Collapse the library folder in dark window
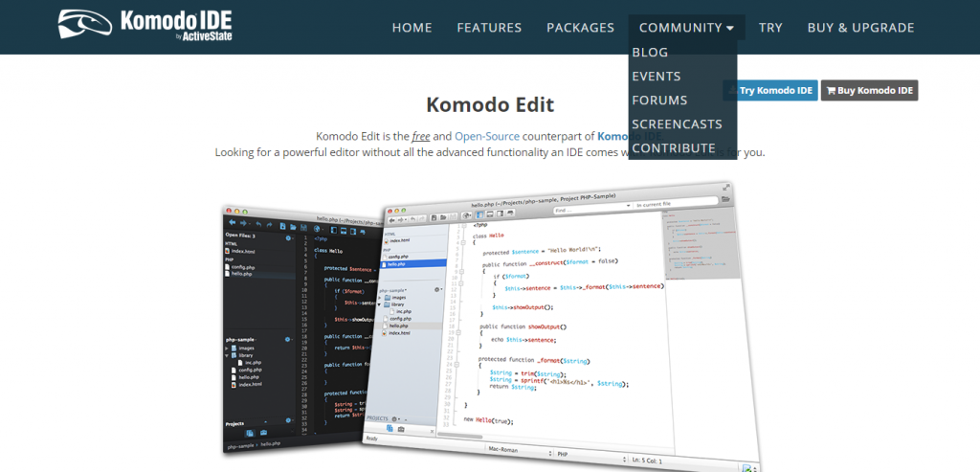 coord(228,355)
